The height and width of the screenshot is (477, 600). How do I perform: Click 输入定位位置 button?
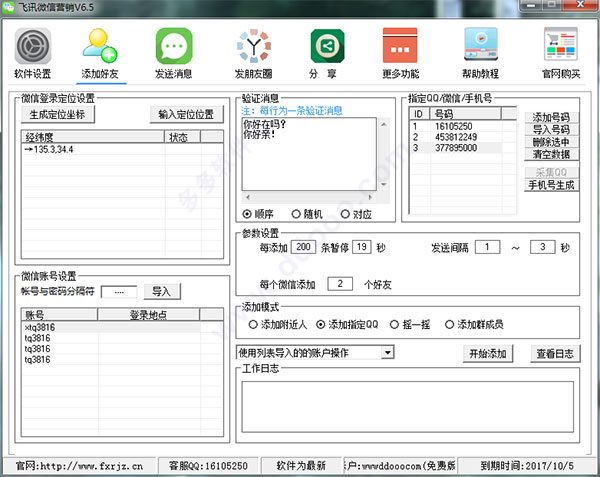[x=186, y=114]
